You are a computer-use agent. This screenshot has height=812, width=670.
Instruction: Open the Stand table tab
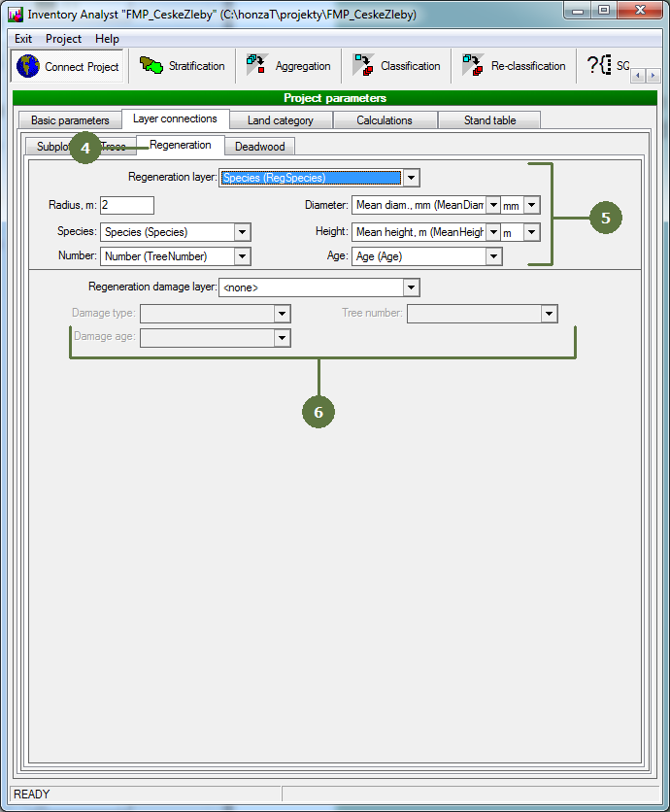[488, 120]
